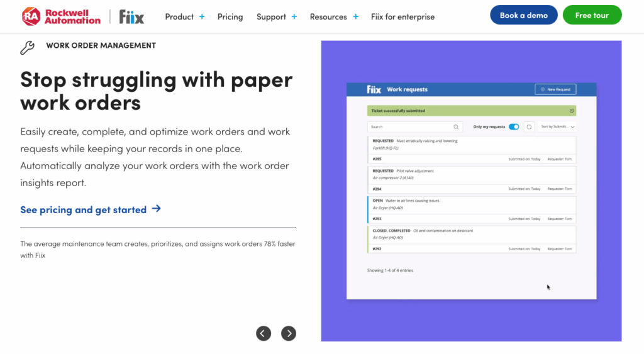The image size is (644, 354).
Task: Select closed request #292 Oil and contamination
Action: coord(472,240)
